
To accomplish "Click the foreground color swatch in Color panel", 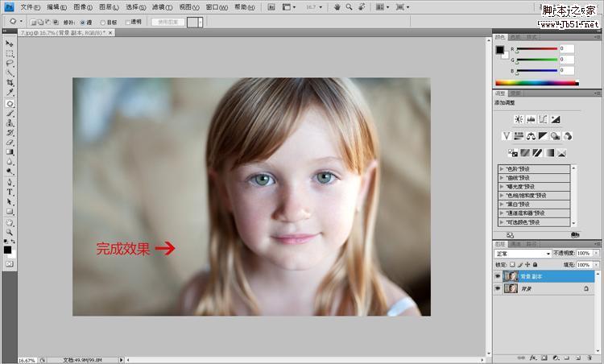I will (x=499, y=50).
